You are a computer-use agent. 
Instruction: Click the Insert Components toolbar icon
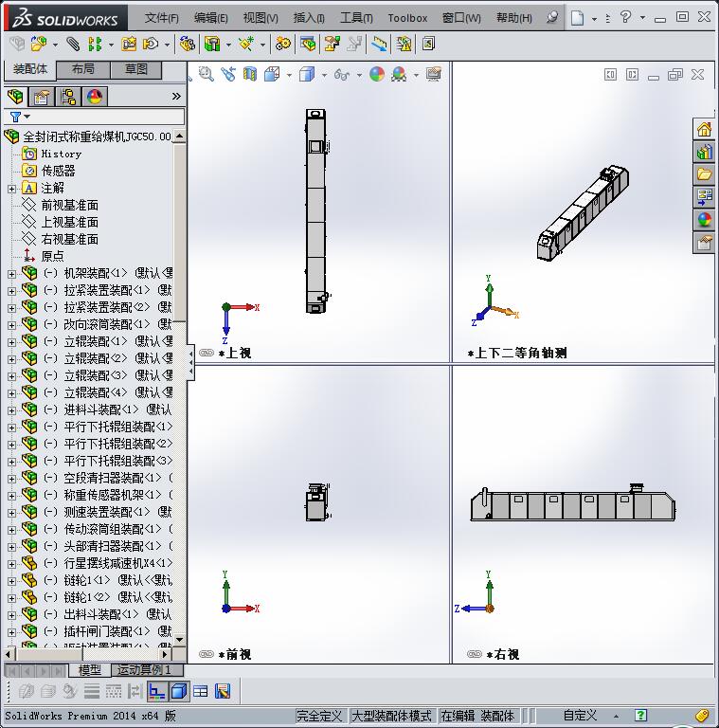tap(39, 45)
